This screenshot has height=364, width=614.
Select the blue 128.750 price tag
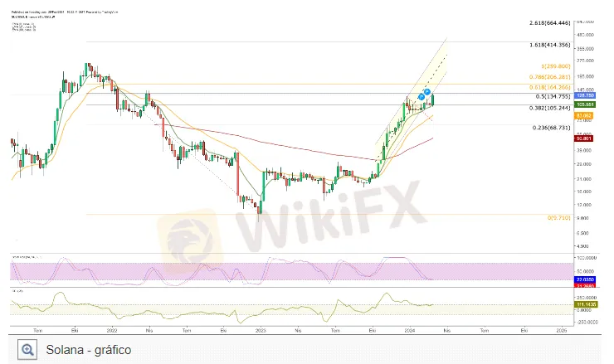[x=586, y=95]
